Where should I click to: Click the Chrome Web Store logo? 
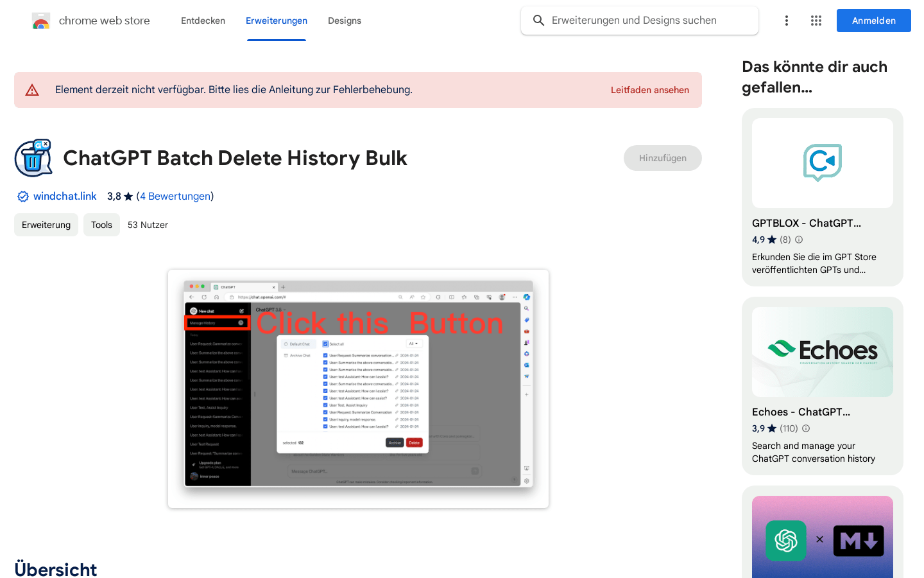[x=41, y=21]
